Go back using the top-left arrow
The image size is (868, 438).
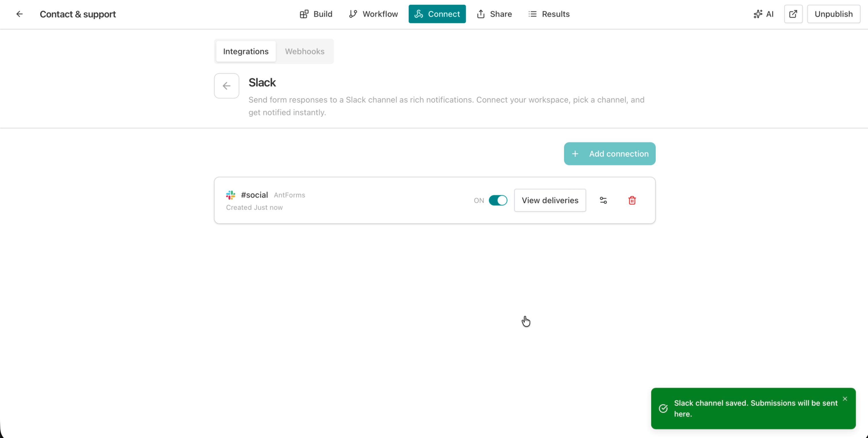click(19, 14)
